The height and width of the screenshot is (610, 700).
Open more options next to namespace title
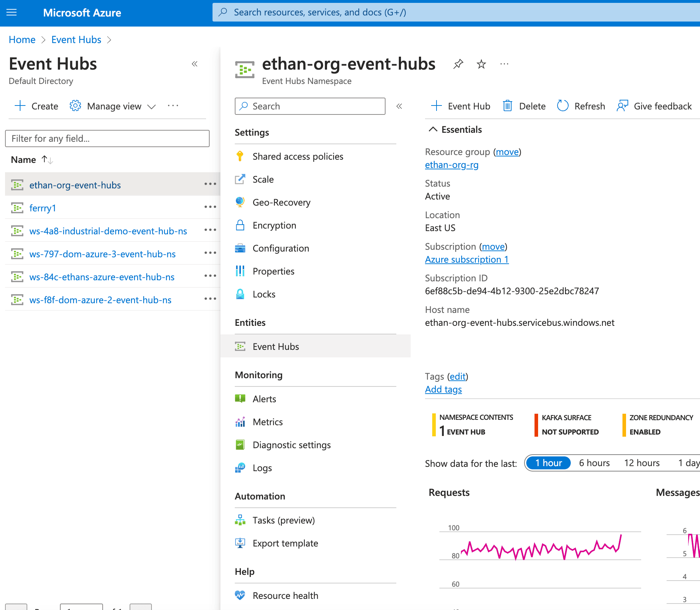tap(504, 64)
